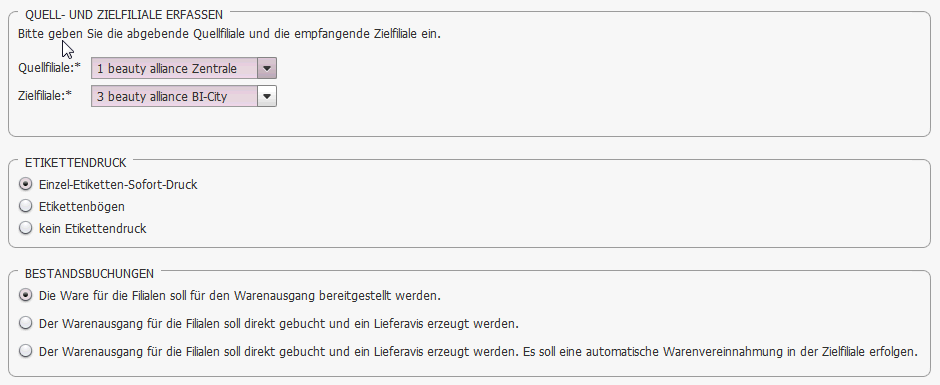
Task: Click the ETIKETTENDRUCK group heading
Action: (x=76, y=163)
